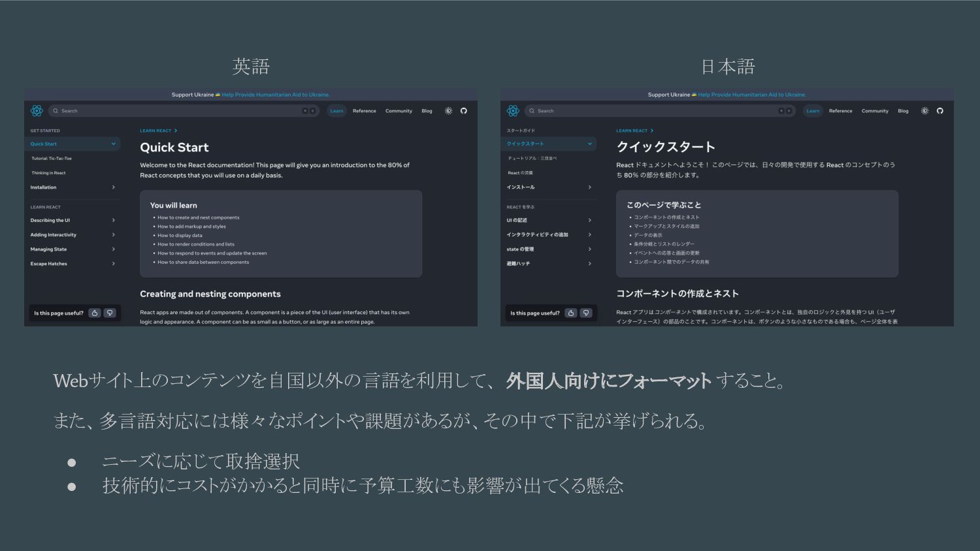980x551 pixels.
Task: Click 'コンポーネントの作成とネスト' heading
Action: tap(678, 294)
